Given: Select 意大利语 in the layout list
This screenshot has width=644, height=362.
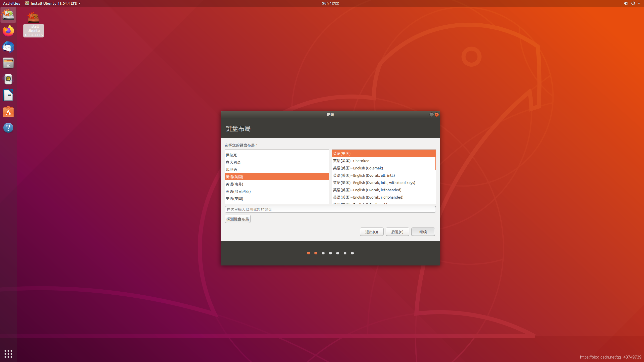Looking at the screenshot, I should point(277,162).
